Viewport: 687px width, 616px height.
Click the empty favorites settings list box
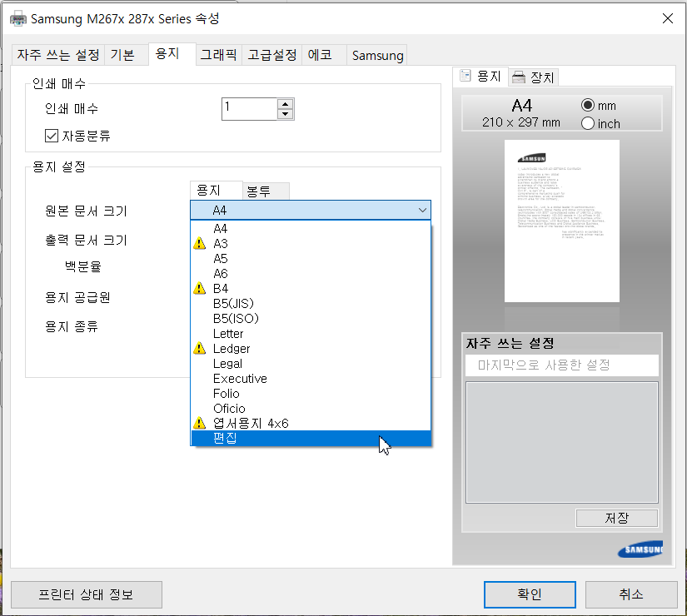(562, 443)
